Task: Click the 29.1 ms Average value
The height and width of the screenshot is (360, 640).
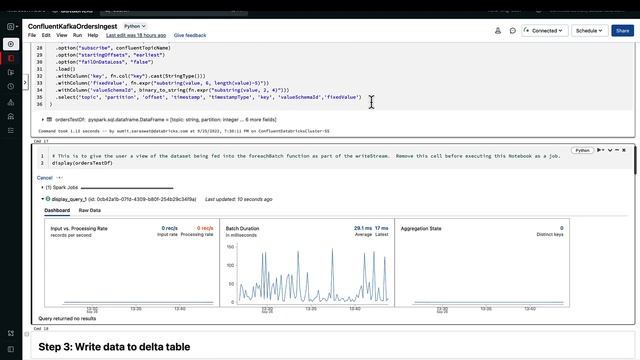Action: pyautogui.click(x=362, y=228)
